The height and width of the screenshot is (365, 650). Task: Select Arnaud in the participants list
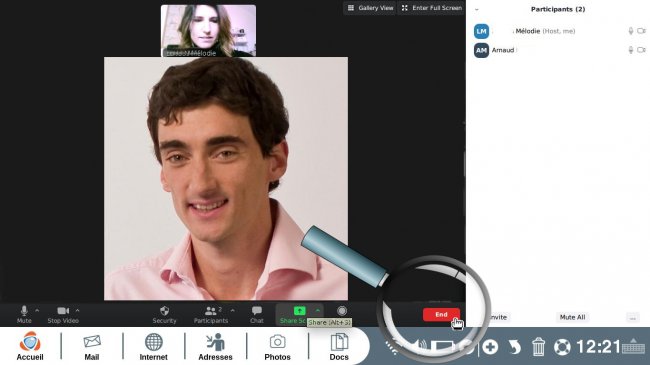[x=558, y=50]
